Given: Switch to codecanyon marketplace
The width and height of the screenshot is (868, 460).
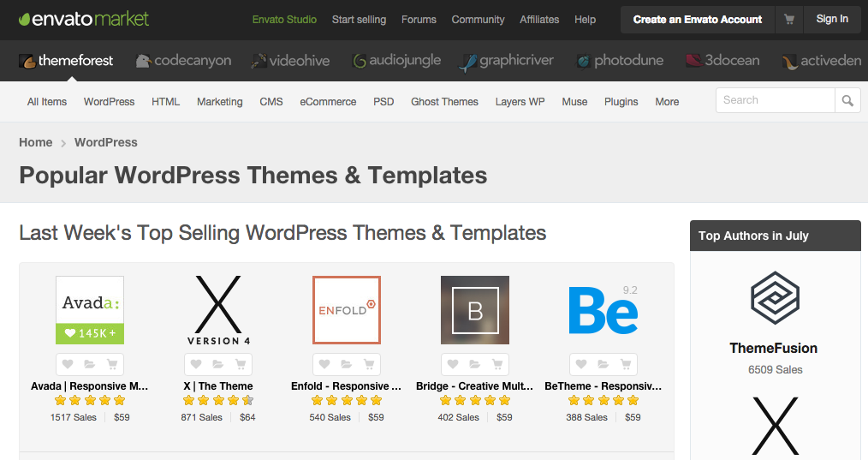Looking at the screenshot, I should [x=183, y=61].
